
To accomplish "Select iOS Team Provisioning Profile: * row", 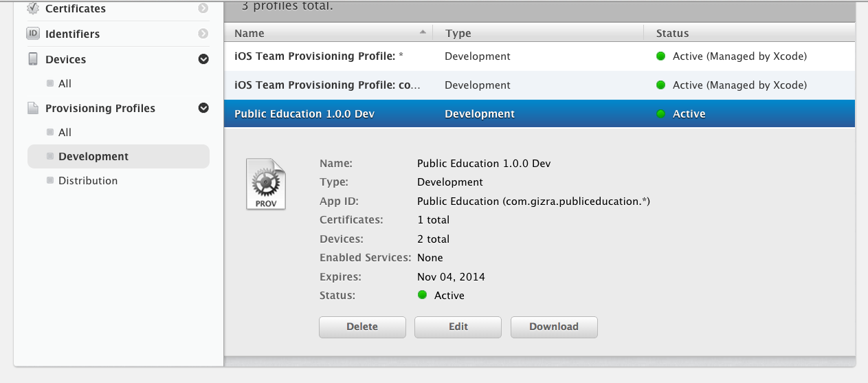I will pyautogui.click(x=539, y=56).
